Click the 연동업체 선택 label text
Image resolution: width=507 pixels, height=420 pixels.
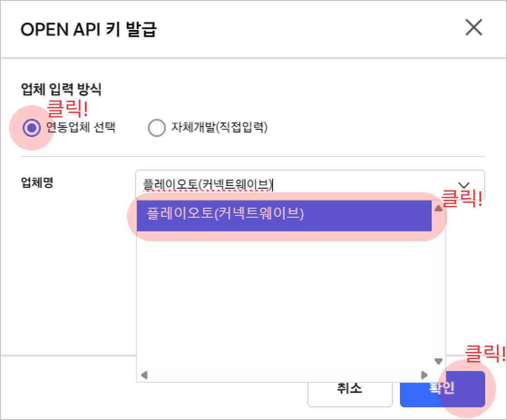pyautogui.click(x=81, y=127)
